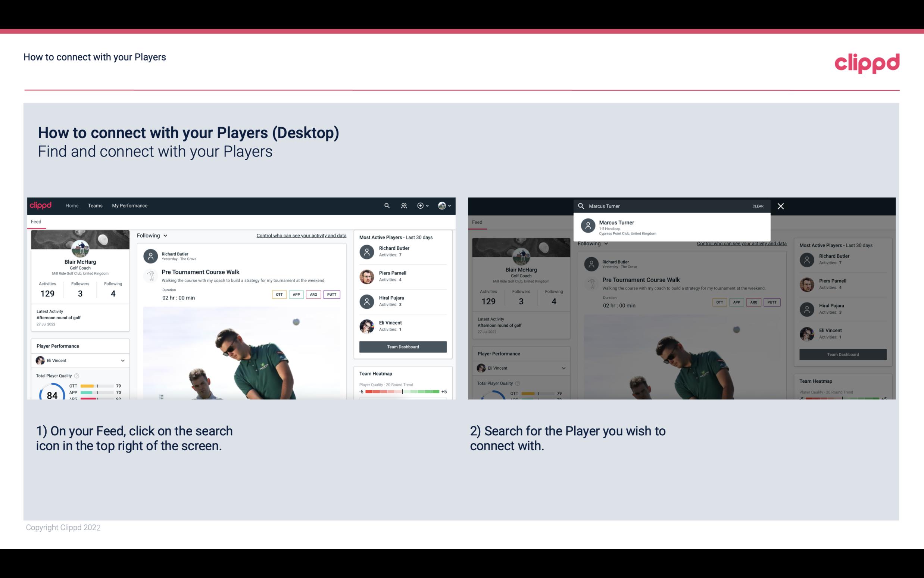Viewport: 924px width, 578px height.
Task: Click the Teams navigation icon
Action: tap(95, 205)
